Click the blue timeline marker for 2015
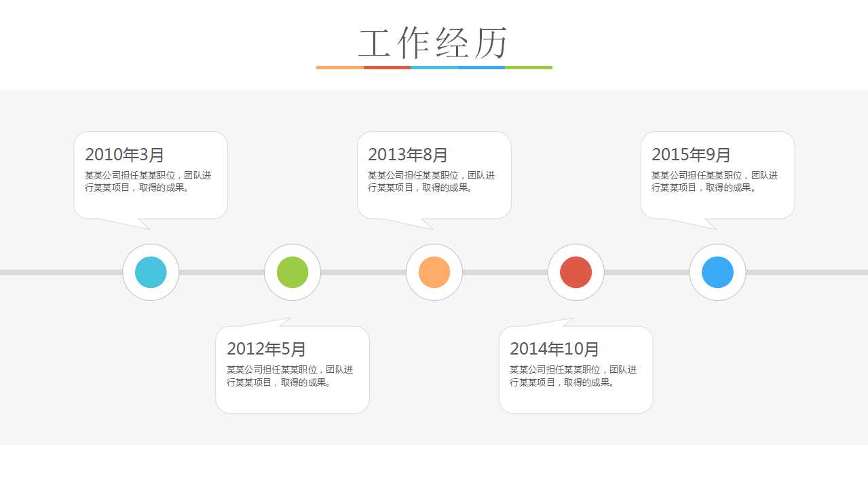868x489 pixels. (717, 272)
